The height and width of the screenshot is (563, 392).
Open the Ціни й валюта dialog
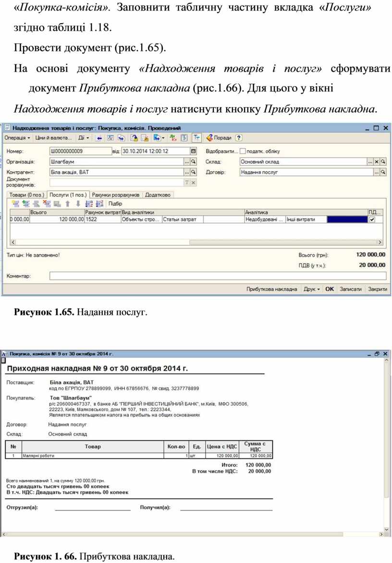[53, 138]
